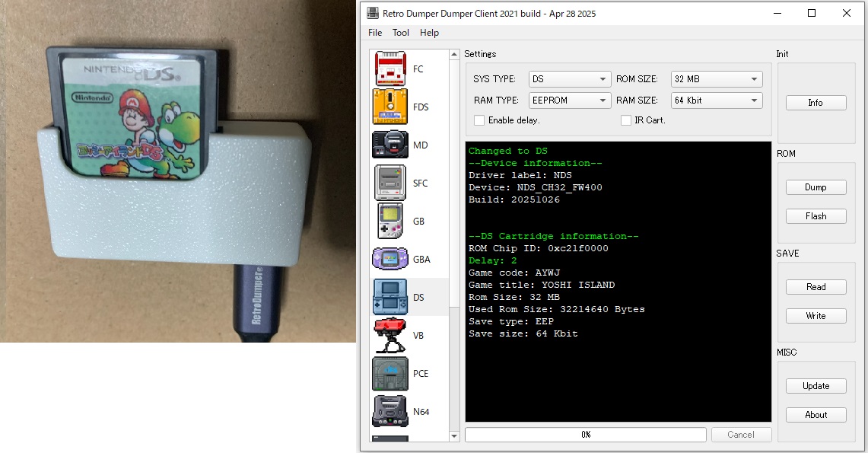Click the 'Used Rom Size: 32214640 Bytes' line
The width and height of the screenshot is (868, 453).
[x=556, y=309]
